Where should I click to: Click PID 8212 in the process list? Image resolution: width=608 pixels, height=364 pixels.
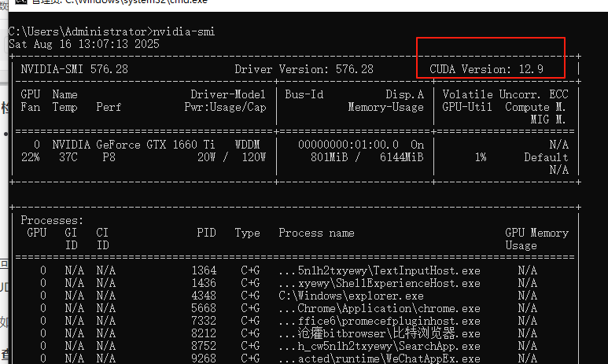click(x=204, y=333)
